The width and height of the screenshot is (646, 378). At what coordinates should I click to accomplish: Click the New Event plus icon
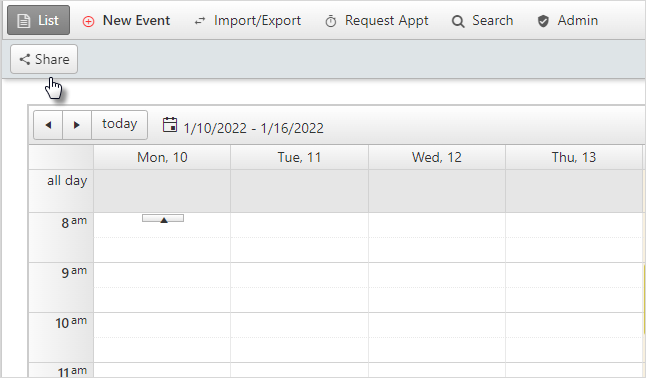[x=88, y=21]
